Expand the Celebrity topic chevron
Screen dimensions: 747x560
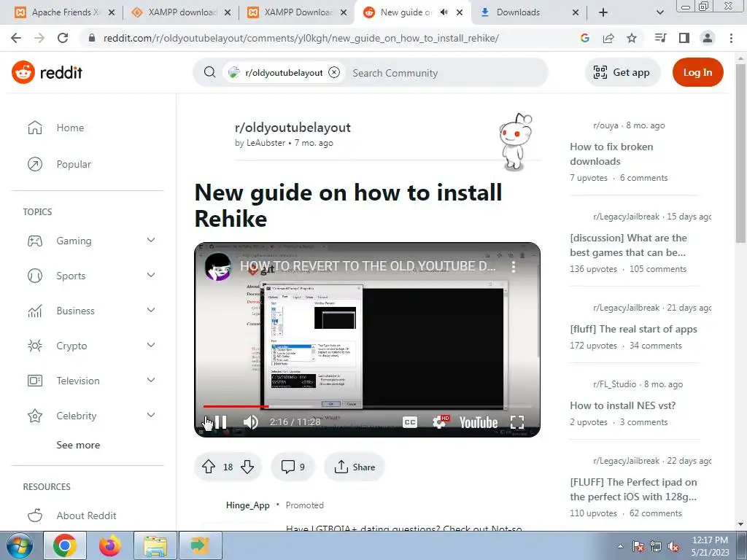tap(151, 415)
